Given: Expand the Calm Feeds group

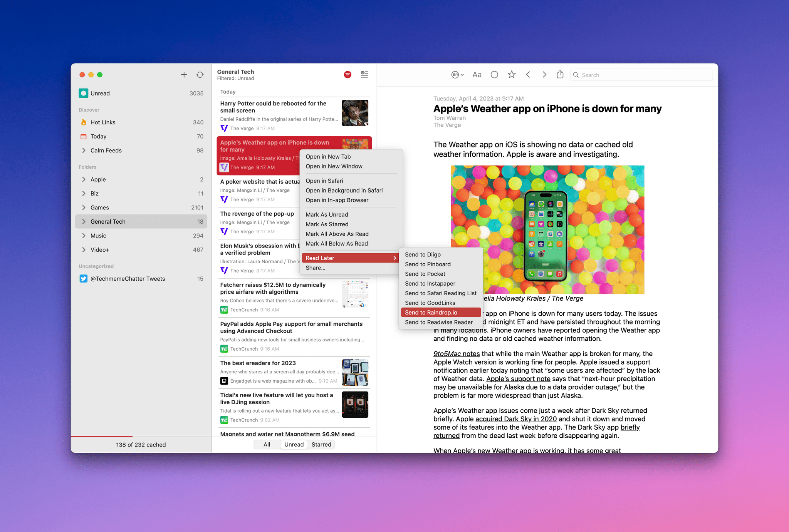Looking at the screenshot, I should click(x=84, y=151).
